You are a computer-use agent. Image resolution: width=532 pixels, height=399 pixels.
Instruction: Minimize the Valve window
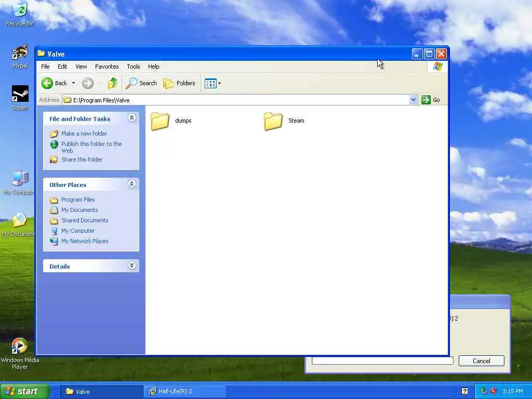coord(417,54)
